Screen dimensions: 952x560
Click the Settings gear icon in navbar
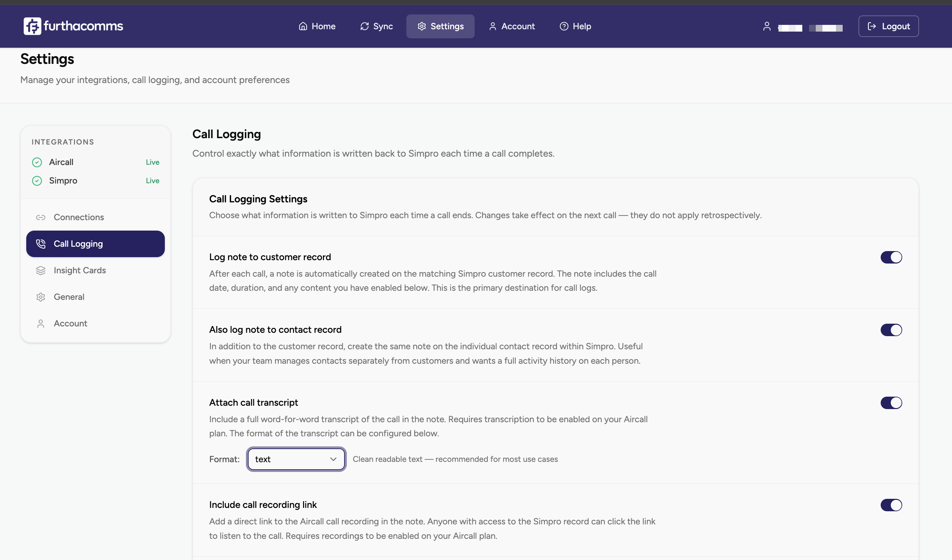422,26
